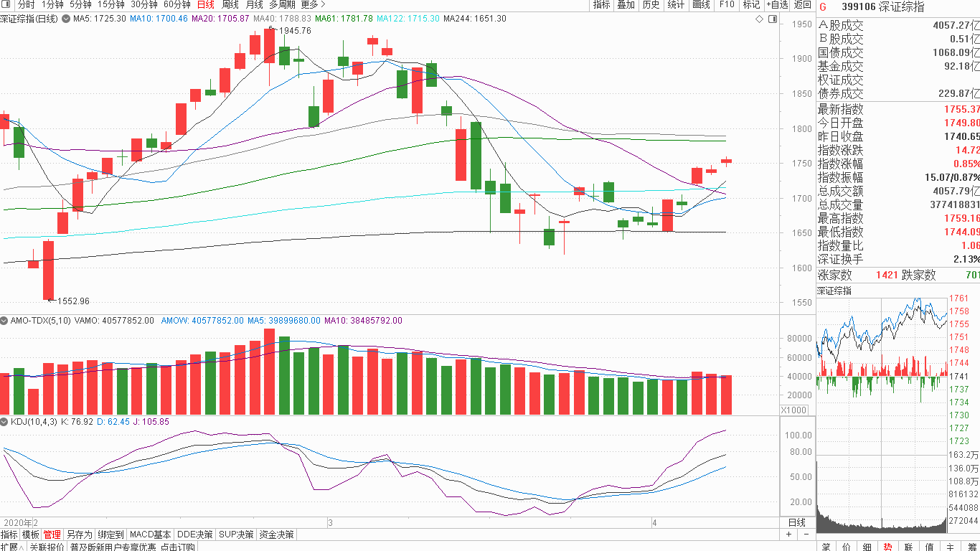Open the 多周期 multi-period view

pos(282,4)
